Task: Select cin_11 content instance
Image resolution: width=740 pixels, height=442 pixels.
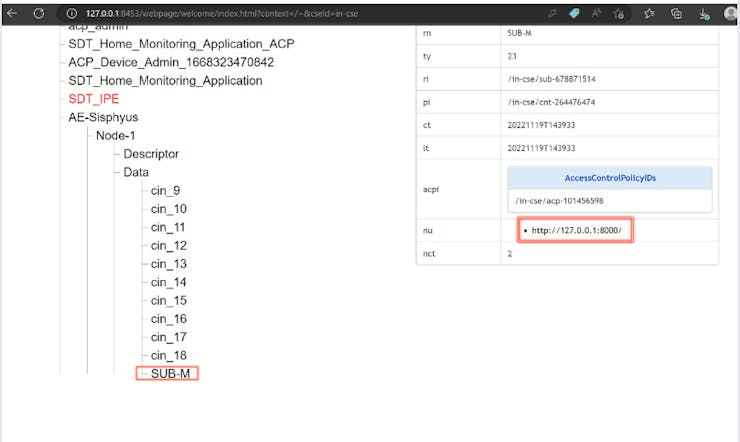Action: (168, 227)
